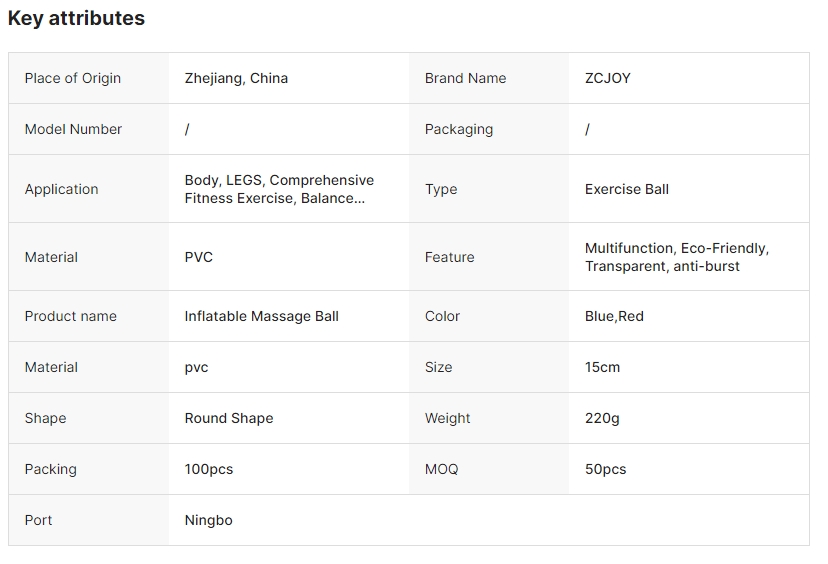The width and height of the screenshot is (828, 564).
Task: Click the "Model Number" label
Action: [73, 129]
